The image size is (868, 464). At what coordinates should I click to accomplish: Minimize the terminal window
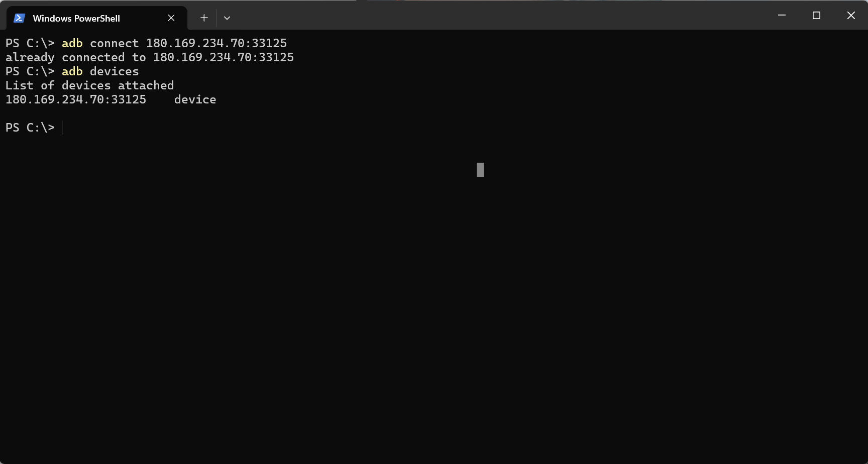point(782,16)
